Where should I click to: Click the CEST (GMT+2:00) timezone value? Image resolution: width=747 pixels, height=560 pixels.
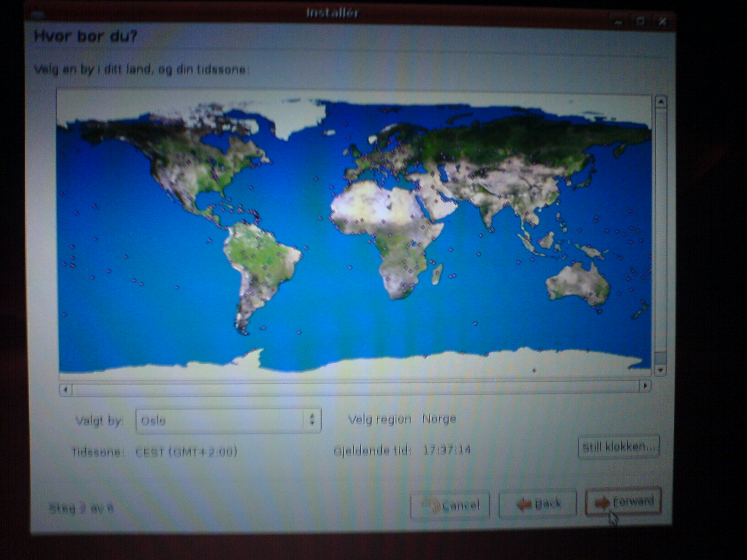click(x=186, y=452)
